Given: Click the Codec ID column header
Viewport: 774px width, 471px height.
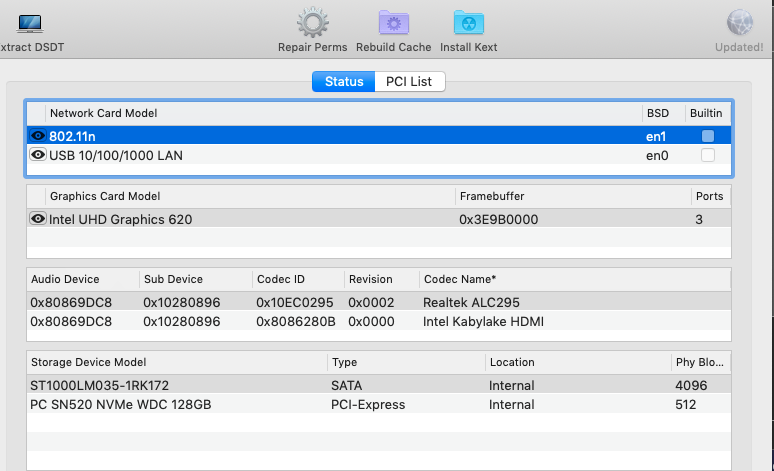Looking at the screenshot, I should (x=298, y=279).
